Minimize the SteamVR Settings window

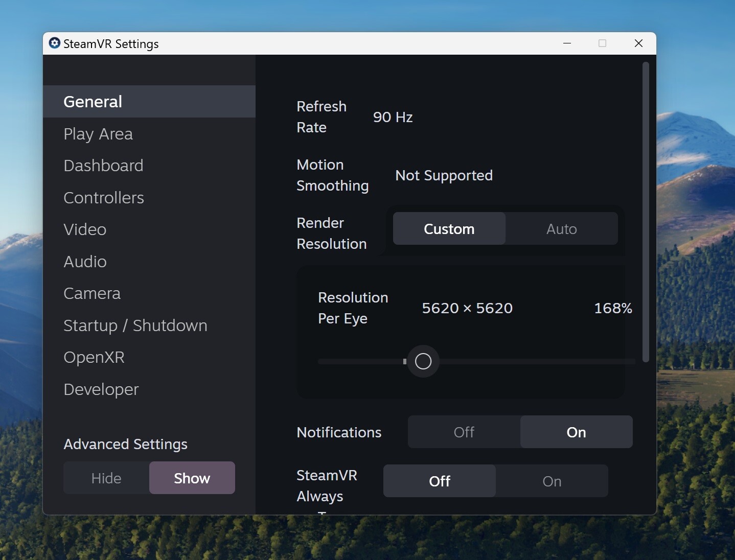click(567, 43)
